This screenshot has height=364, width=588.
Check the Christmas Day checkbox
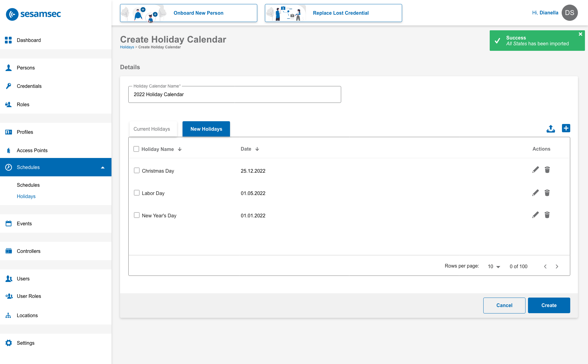[x=137, y=171]
